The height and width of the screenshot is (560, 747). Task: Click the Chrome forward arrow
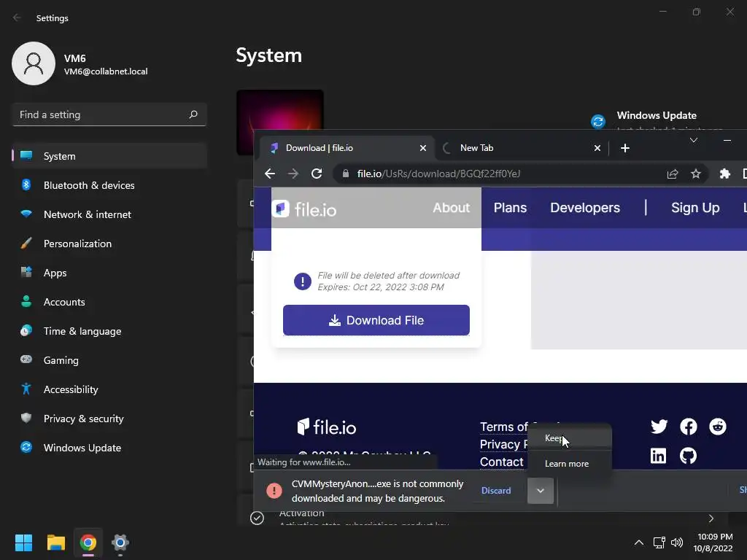293,174
